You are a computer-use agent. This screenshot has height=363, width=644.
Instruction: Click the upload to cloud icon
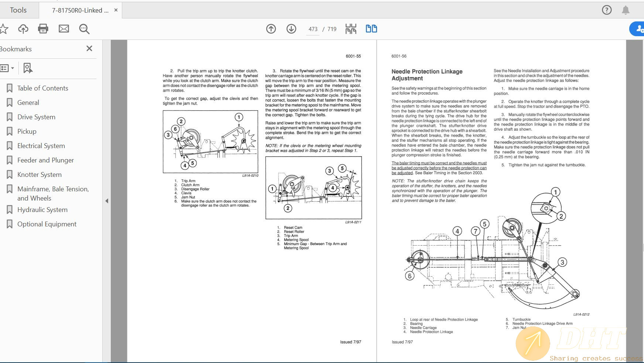tap(23, 29)
